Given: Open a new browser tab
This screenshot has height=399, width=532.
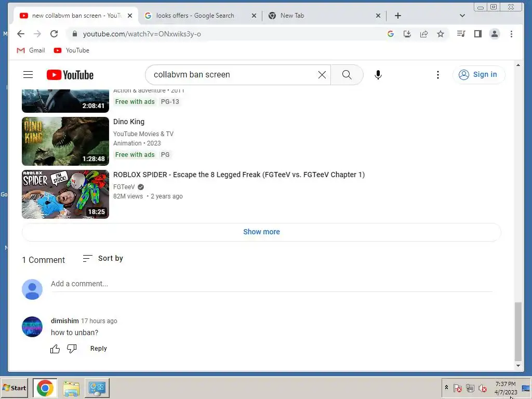Looking at the screenshot, I should tap(398, 16).
